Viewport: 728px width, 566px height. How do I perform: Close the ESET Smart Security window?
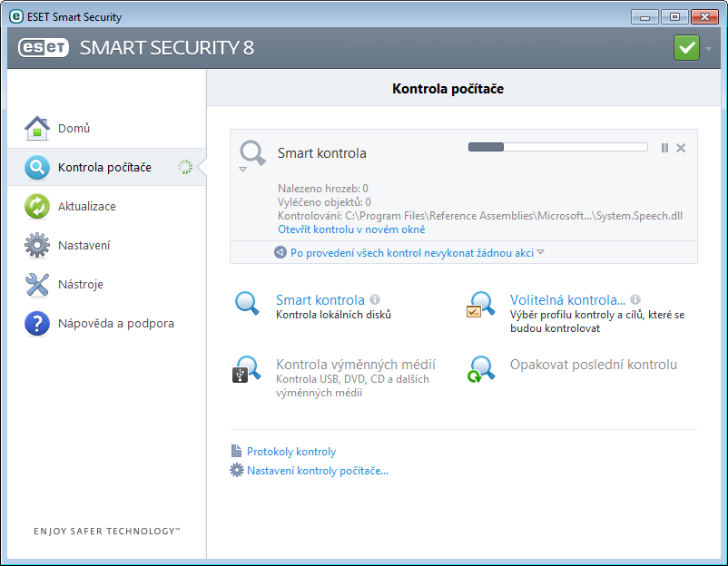704,17
